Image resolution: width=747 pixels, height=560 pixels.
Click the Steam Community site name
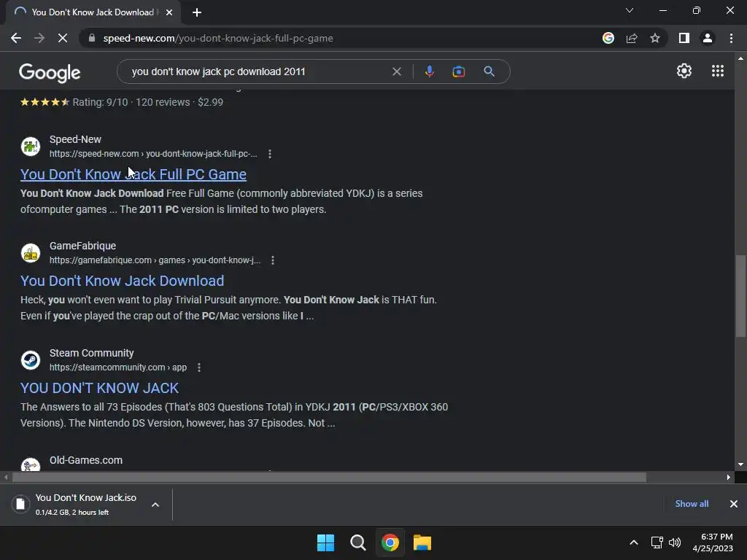[91, 353]
